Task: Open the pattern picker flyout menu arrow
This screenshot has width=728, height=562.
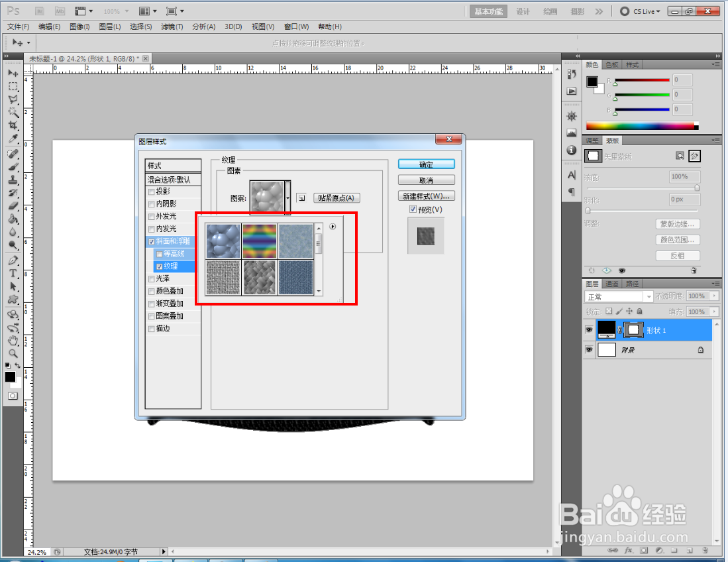Action: point(333,227)
